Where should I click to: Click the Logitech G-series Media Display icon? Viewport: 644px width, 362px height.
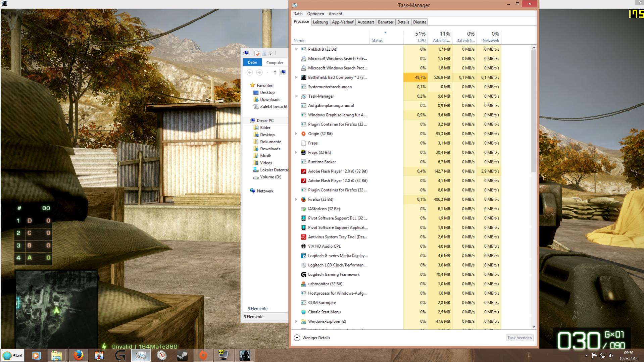click(x=303, y=256)
